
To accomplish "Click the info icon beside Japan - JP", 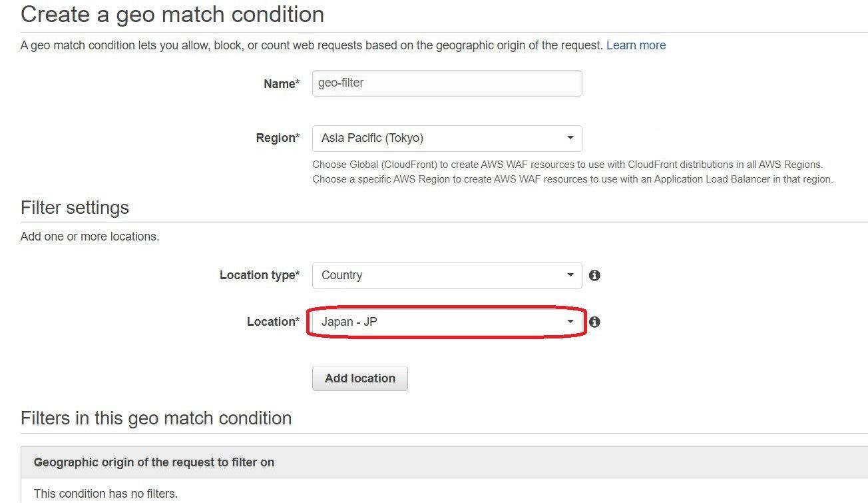I will [x=594, y=322].
